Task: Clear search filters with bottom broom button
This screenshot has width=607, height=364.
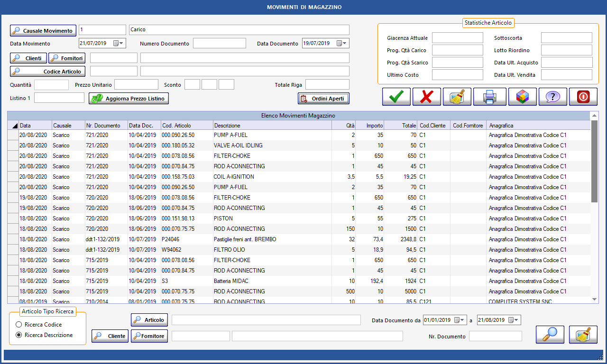Action: point(583,335)
